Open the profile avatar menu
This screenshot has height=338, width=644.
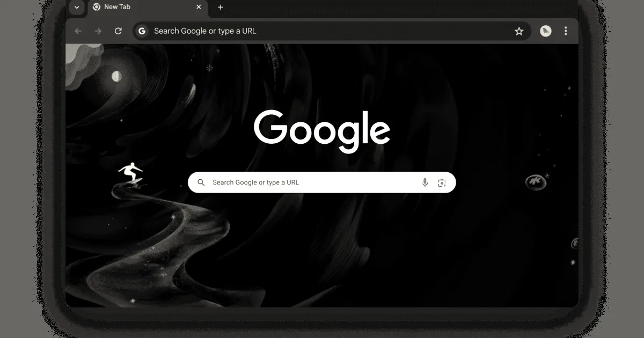click(x=546, y=31)
